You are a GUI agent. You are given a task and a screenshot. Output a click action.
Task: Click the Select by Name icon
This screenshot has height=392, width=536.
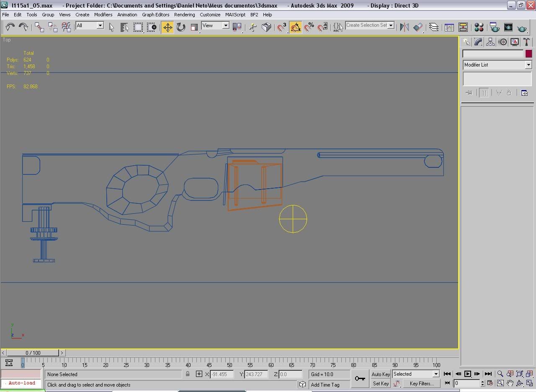point(124,28)
